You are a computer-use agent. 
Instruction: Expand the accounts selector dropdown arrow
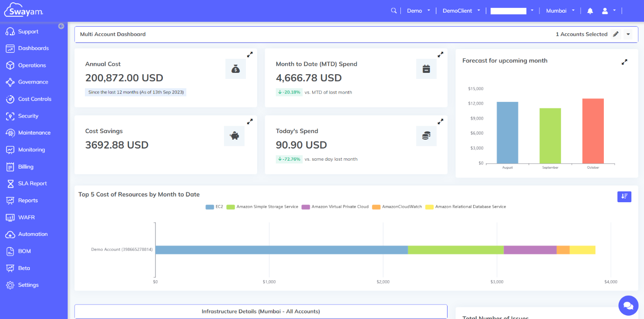[628, 34]
